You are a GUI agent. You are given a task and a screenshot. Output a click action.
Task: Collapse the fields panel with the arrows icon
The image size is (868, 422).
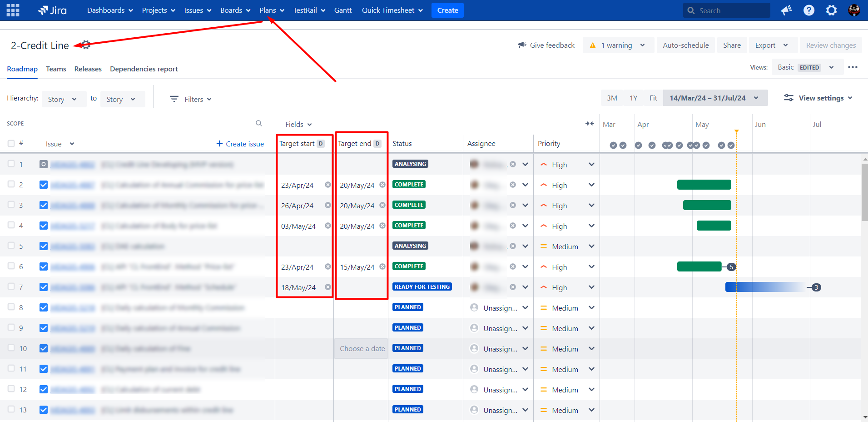590,123
